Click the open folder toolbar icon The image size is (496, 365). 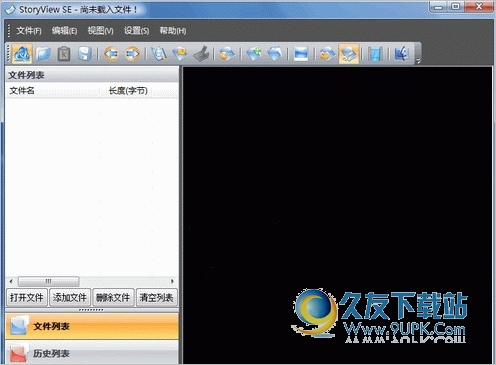click(43, 54)
